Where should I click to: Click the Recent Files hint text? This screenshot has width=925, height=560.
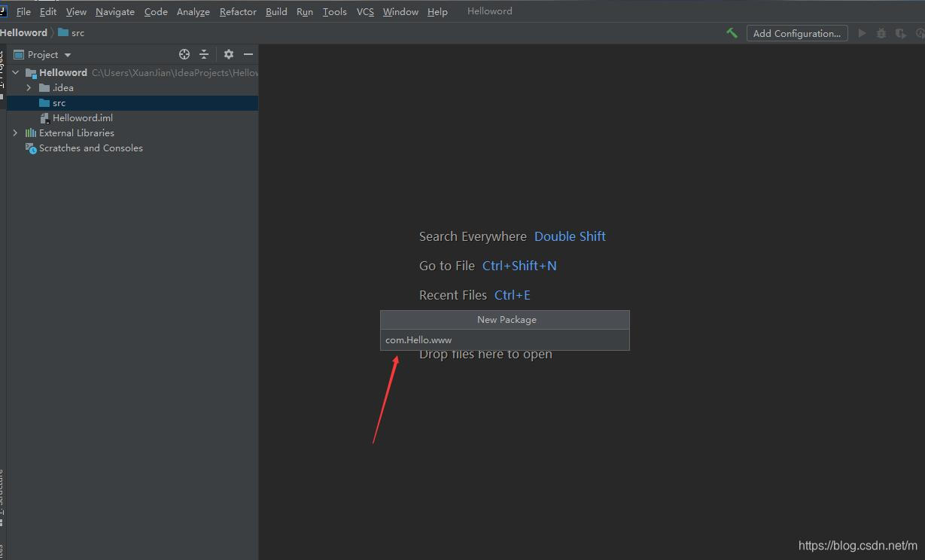pos(453,295)
